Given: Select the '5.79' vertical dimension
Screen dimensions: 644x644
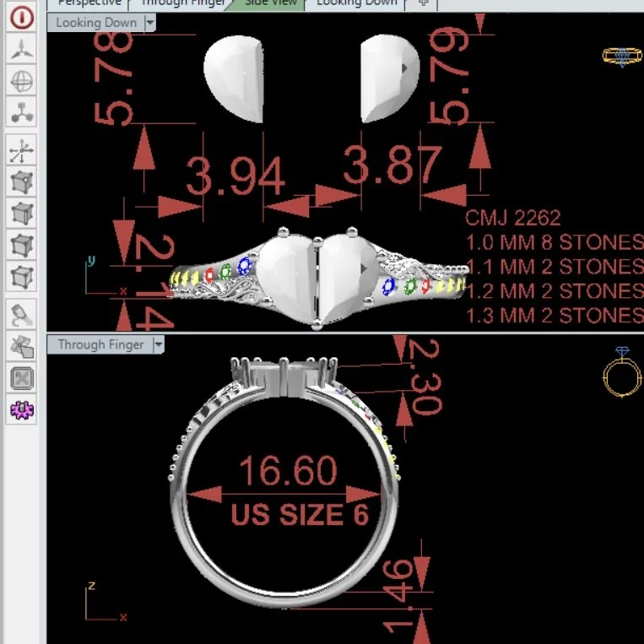Looking at the screenshot, I should pyautogui.click(x=448, y=76).
